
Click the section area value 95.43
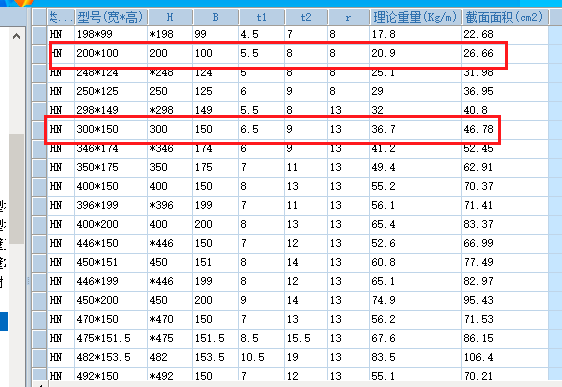[478, 300]
